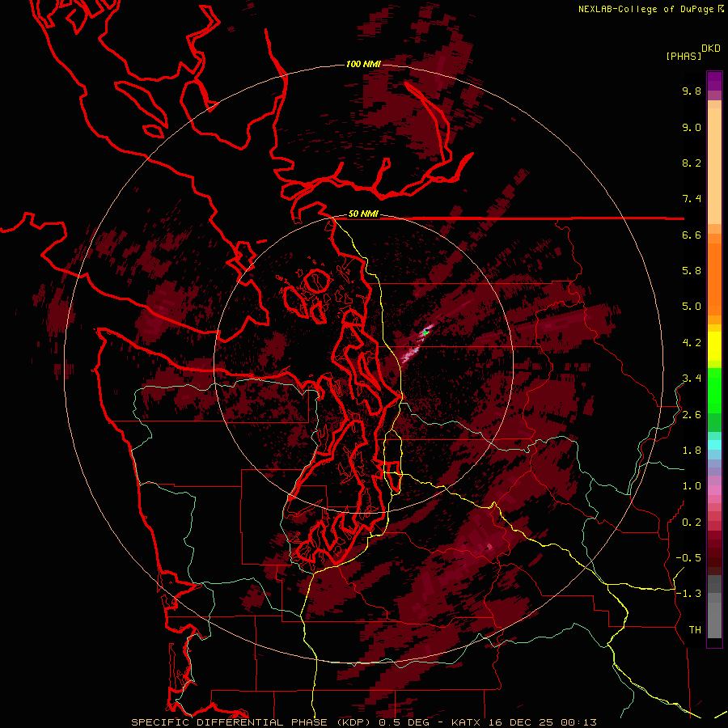Screen dimensions: 728x728
Task: Click the 3.4 value on color scale
Action: (x=692, y=379)
